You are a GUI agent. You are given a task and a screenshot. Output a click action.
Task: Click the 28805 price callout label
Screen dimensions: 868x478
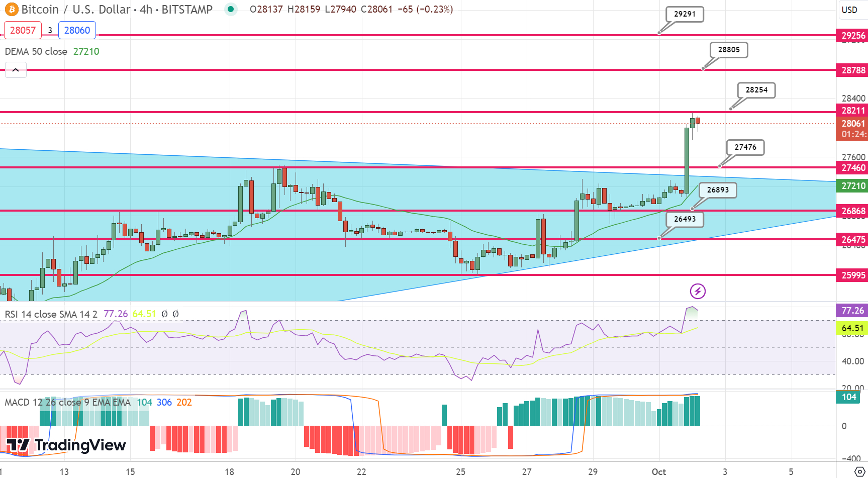coord(729,50)
